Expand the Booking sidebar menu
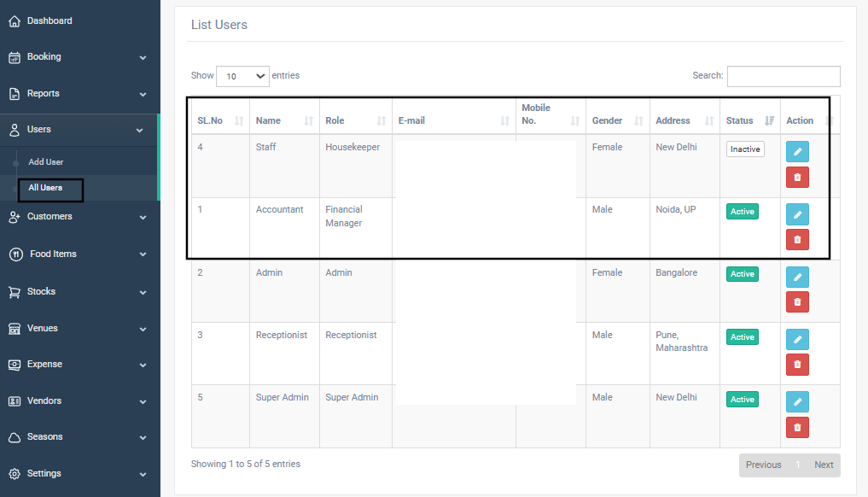The image size is (868, 497). (79, 56)
